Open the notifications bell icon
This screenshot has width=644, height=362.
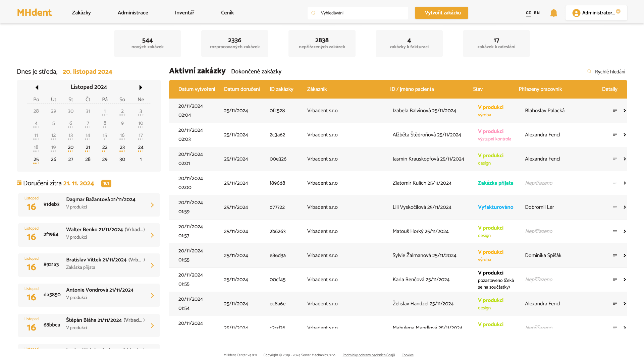coord(553,13)
